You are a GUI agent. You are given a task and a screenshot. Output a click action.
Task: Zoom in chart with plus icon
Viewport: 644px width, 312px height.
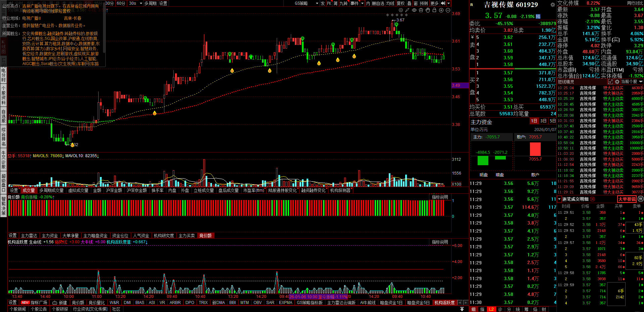[x=441, y=10]
